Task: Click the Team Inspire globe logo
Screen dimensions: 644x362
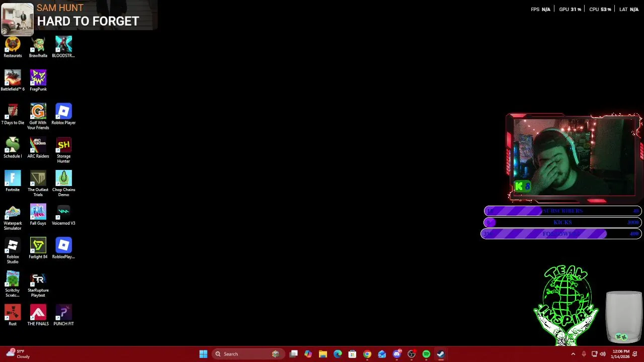Action: [x=566, y=306]
